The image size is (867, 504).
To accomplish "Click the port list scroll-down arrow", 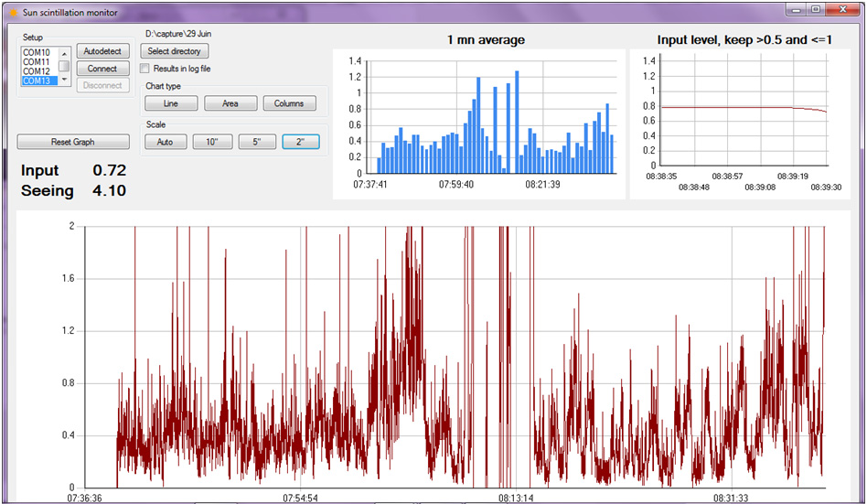I will click(x=65, y=79).
